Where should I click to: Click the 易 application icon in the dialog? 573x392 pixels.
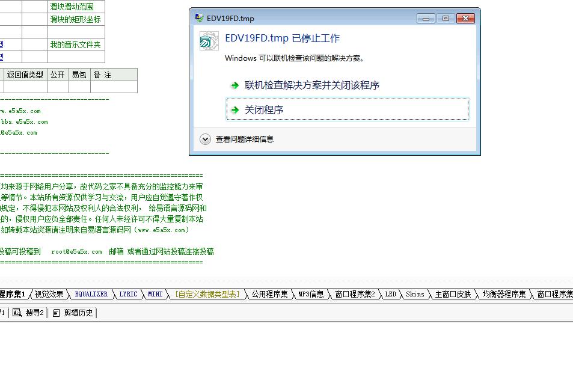[x=209, y=40]
